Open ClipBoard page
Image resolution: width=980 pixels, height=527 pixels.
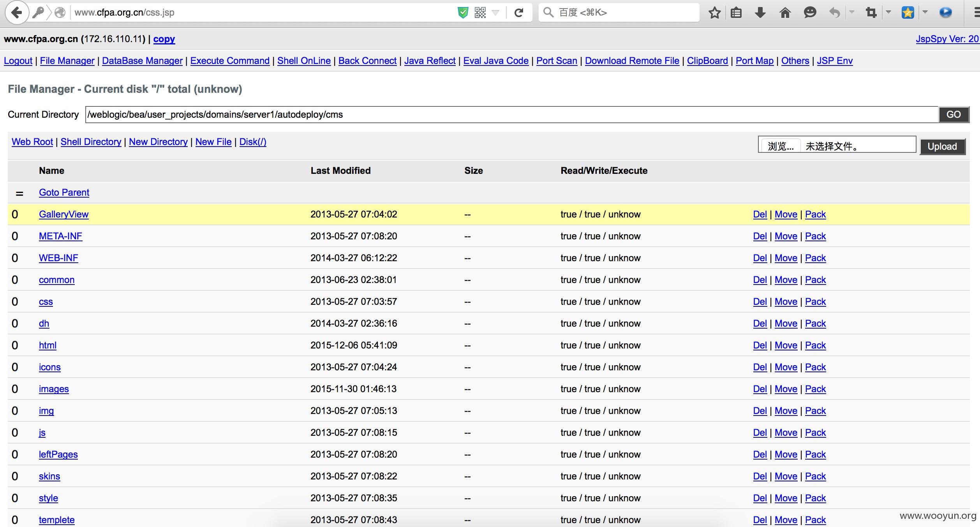pos(707,61)
